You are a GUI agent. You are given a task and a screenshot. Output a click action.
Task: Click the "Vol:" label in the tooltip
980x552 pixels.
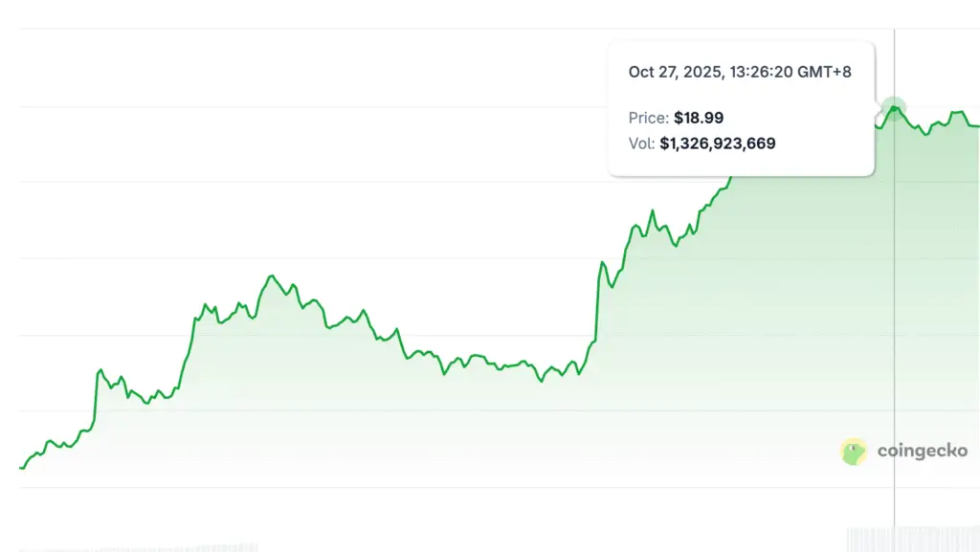(642, 144)
